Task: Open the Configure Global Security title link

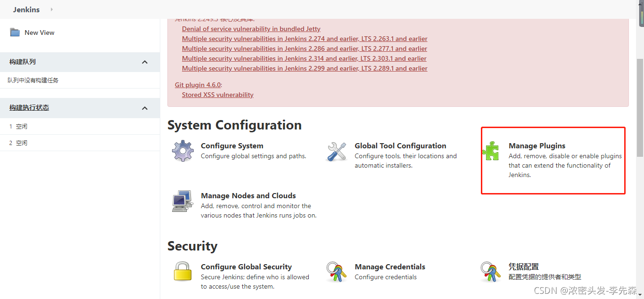Action: pyautogui.click(x=246, y=267)
